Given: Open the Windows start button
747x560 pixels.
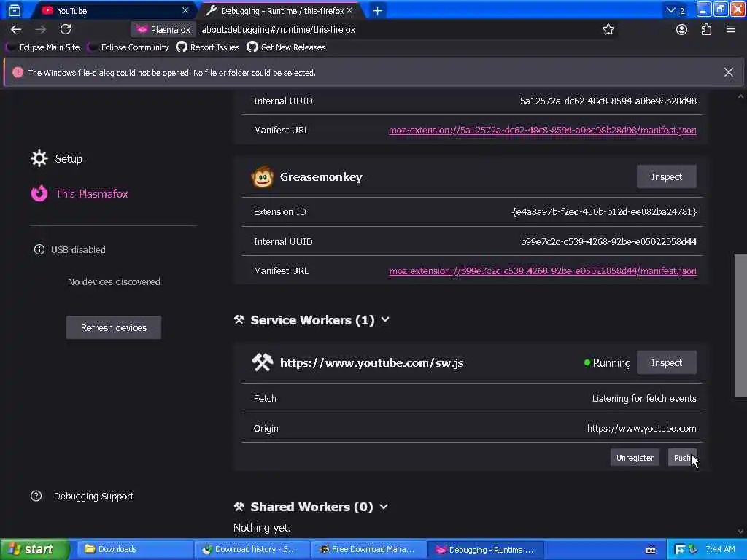Looking at the screenshot, I should click(x=35, y=550).
